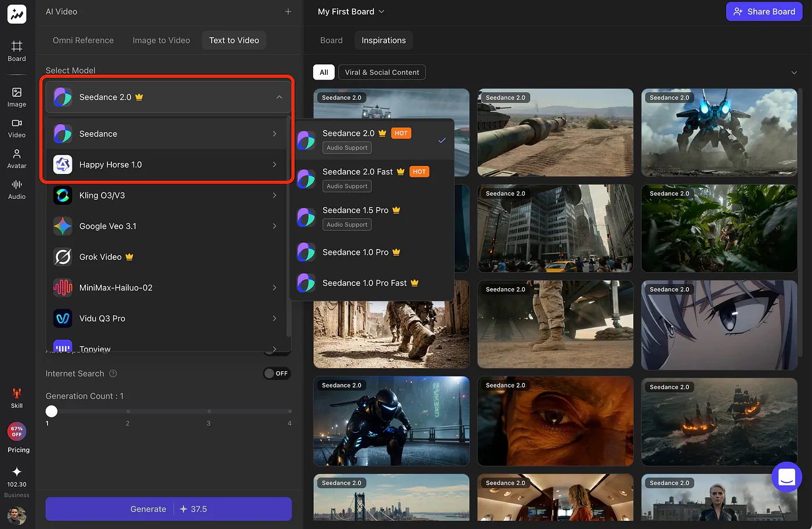Image resolution: width=812 pixels, height=529 pixels.
Task: Click the Generation Count slider handle
Action: (x=52, y=411)
